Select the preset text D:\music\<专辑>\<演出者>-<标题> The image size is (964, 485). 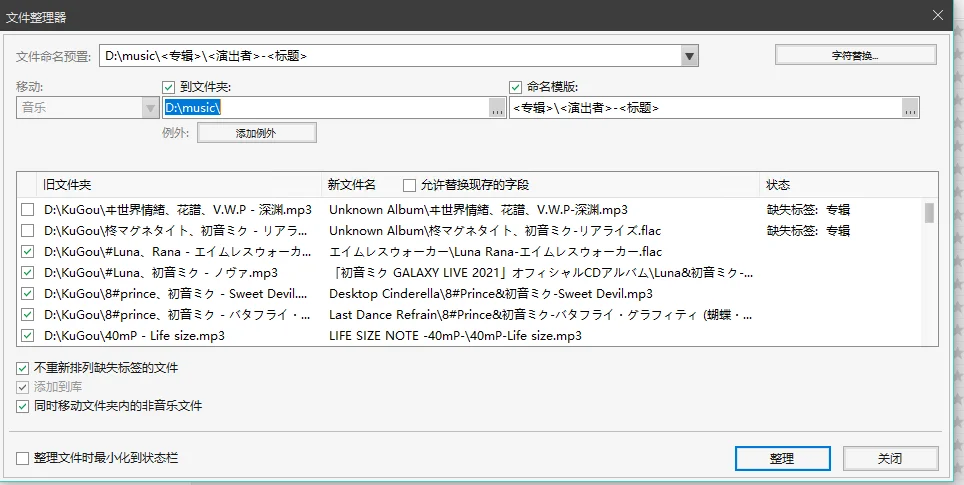[x=206, y=56]
